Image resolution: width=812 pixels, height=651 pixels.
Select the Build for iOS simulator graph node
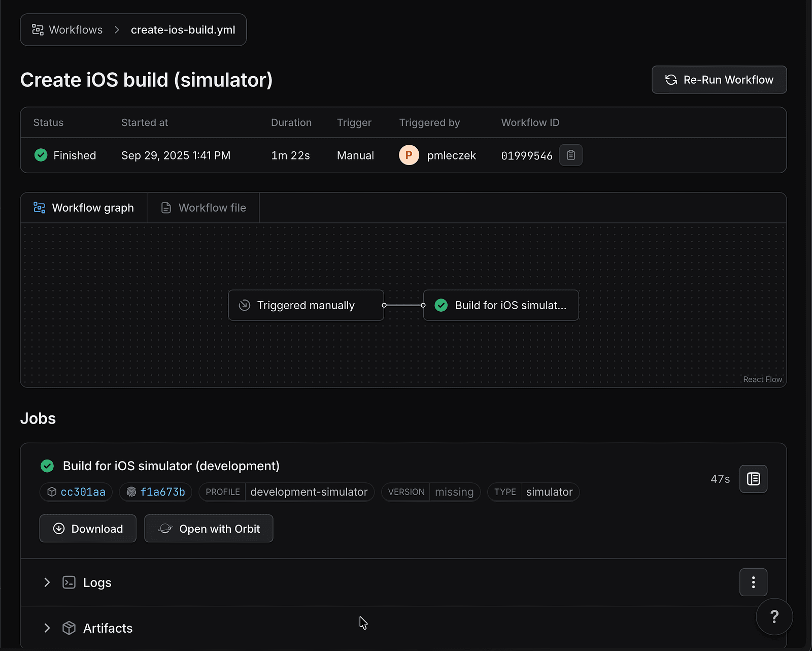click(x=501, y=305)
